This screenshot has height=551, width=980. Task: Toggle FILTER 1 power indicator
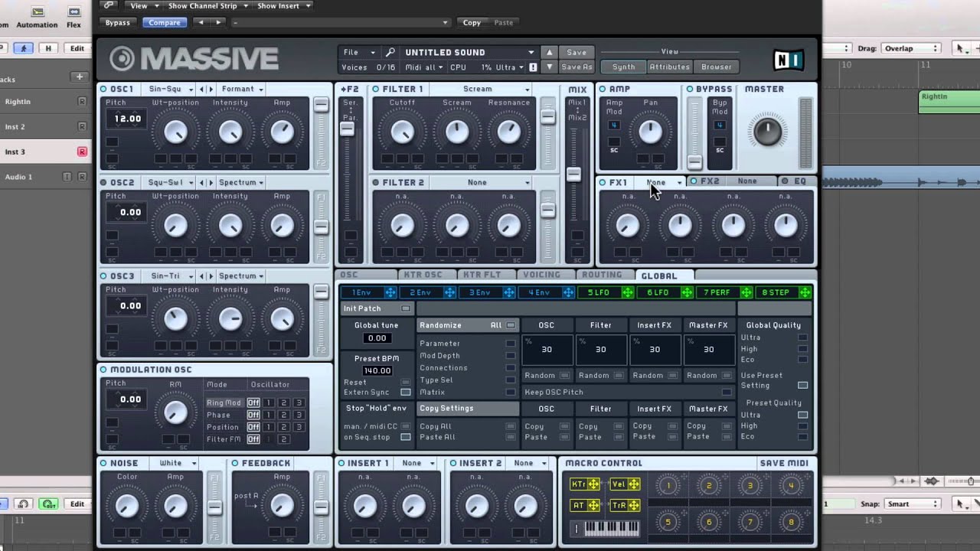click(x=375, y=89)
